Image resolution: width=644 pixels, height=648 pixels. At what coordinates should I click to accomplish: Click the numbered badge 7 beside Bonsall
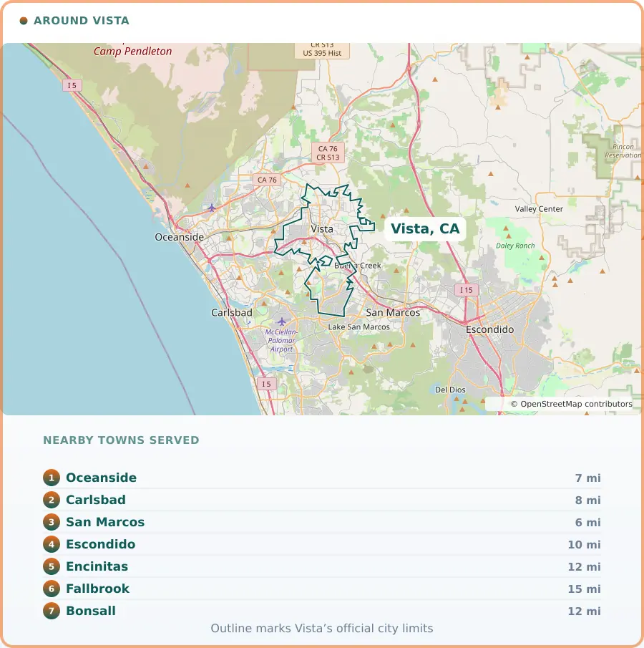(52, 611)
